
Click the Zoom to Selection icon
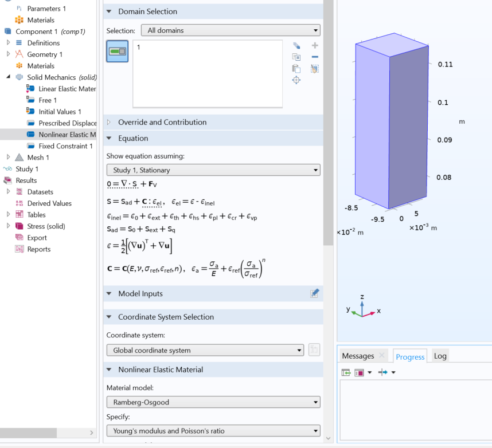point(296,80)
